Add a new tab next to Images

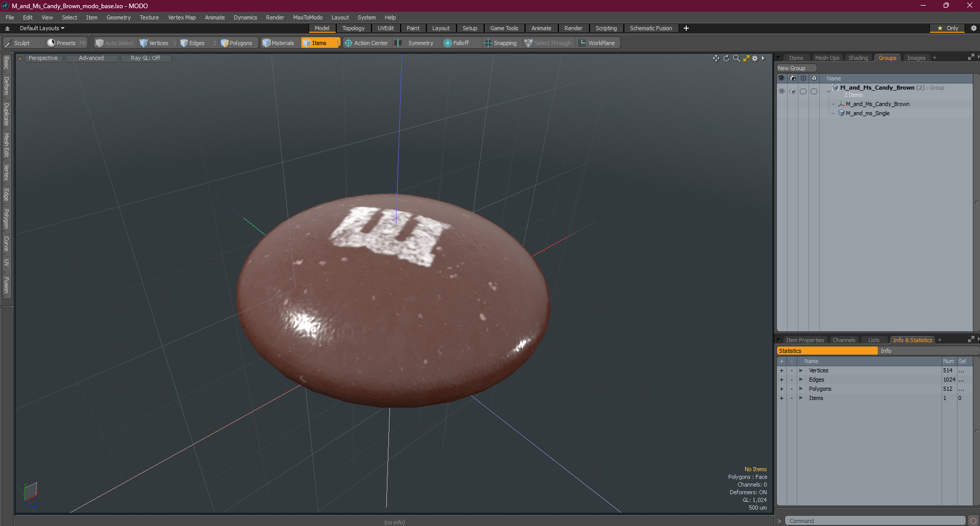click(x=934, y=58)
